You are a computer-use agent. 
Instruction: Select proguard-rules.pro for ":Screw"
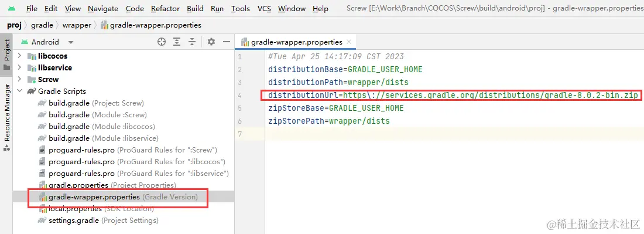(133, 150)
